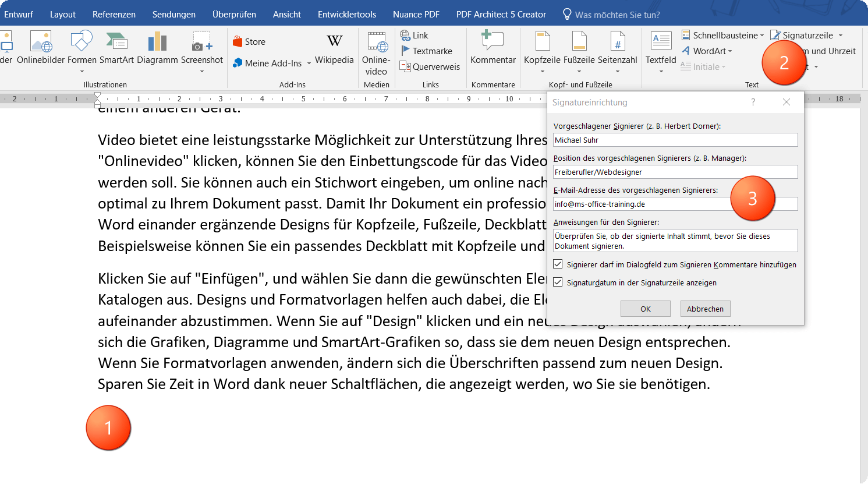
Task: Click the Vorgeschlagener Signierer name field
Action: coord(675,140)
